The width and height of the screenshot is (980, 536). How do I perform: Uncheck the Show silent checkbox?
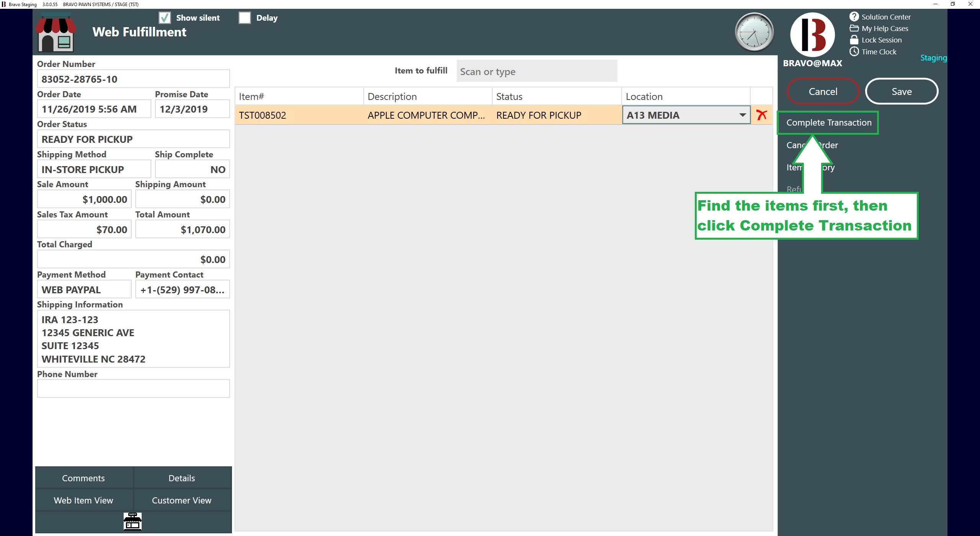[x=165, y=18]
